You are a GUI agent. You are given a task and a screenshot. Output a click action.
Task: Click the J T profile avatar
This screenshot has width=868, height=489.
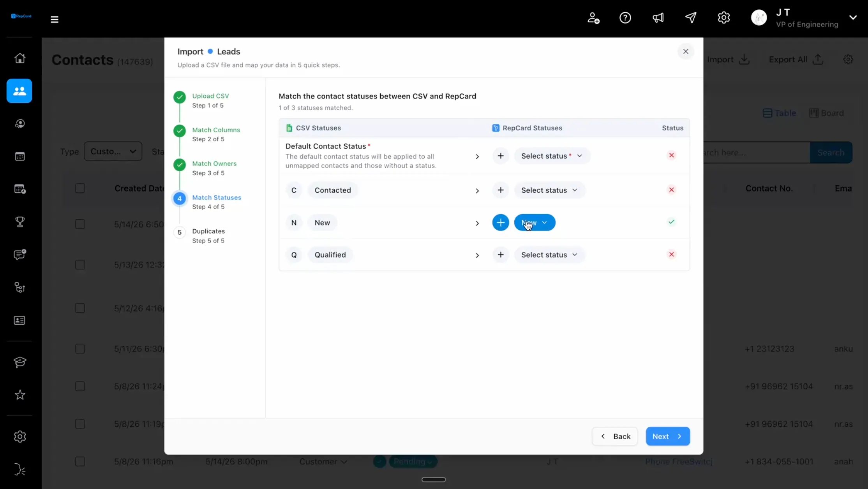759,18
